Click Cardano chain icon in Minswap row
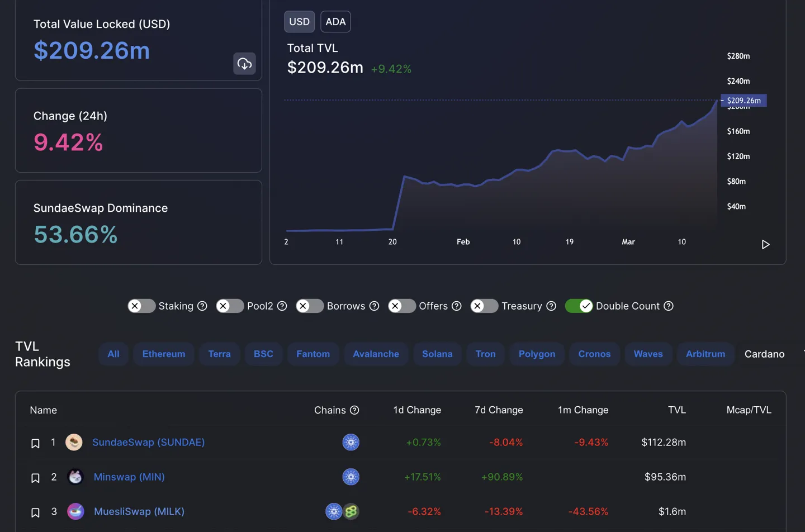The image size is (805, 532). click(351, 477)
